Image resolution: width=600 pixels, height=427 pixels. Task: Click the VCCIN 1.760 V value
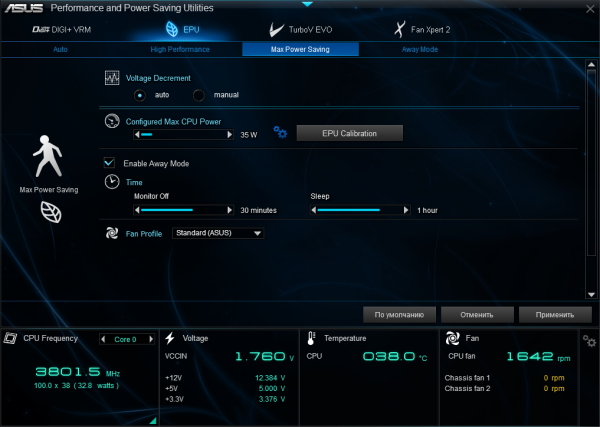tap(265, 357)
